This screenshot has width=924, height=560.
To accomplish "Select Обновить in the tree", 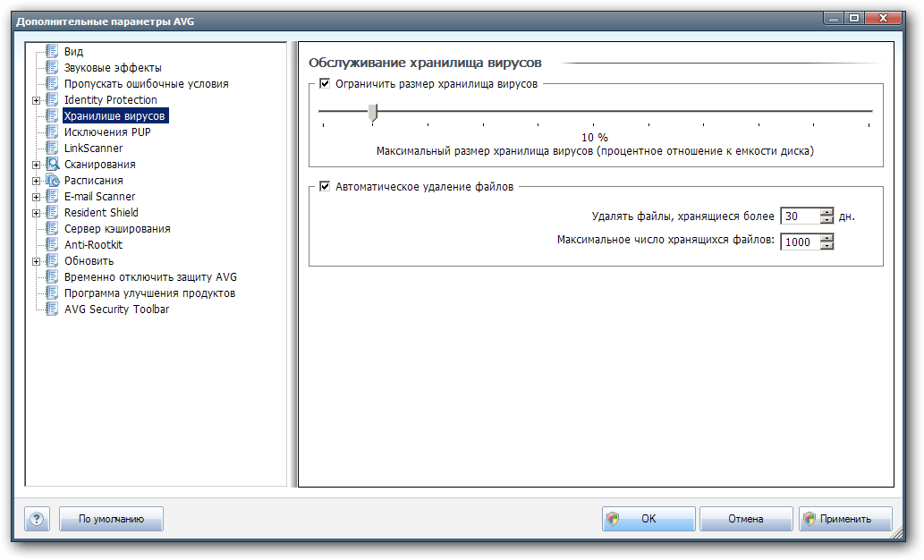I will coord(89,260).
